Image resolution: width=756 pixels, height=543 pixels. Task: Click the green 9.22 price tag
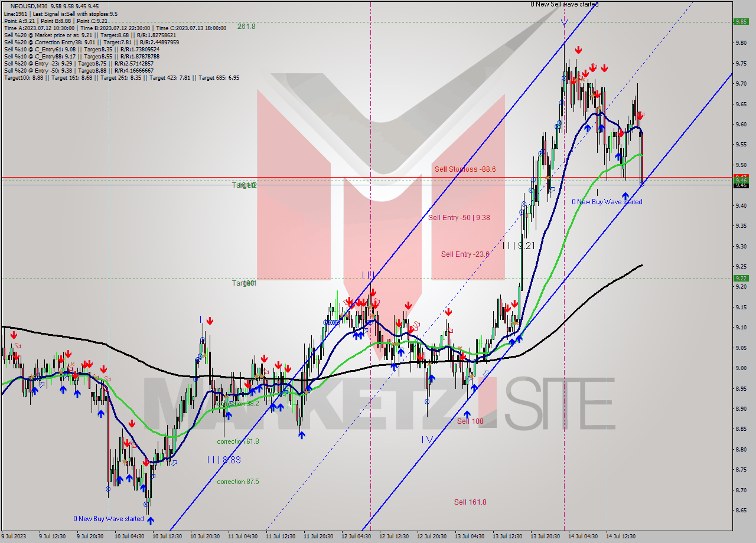point(741,279)
